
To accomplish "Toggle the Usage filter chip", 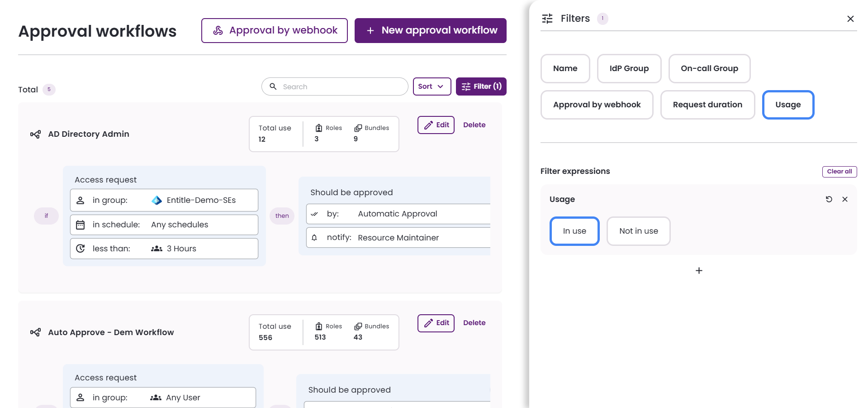I will pos(788,105).
